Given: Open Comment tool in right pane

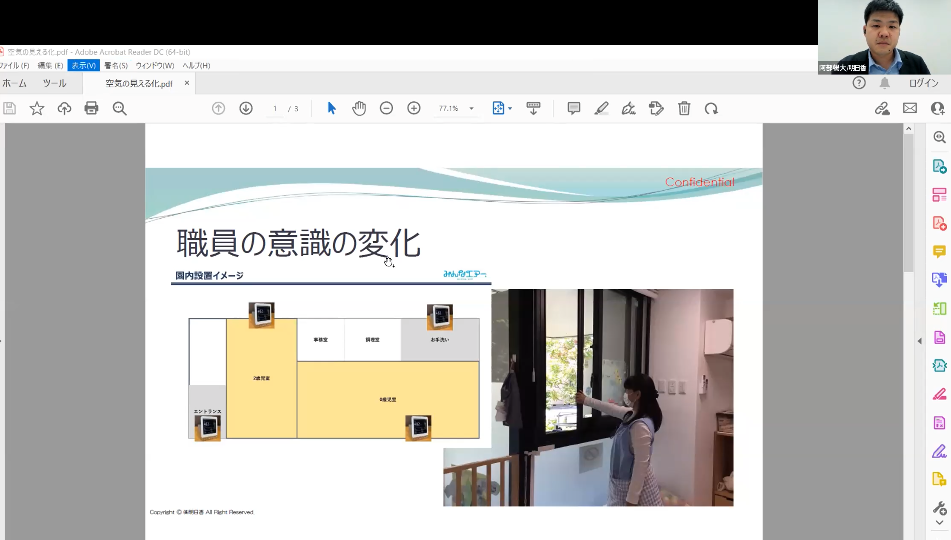Looking at the screenshot, I should click(939, 251).
